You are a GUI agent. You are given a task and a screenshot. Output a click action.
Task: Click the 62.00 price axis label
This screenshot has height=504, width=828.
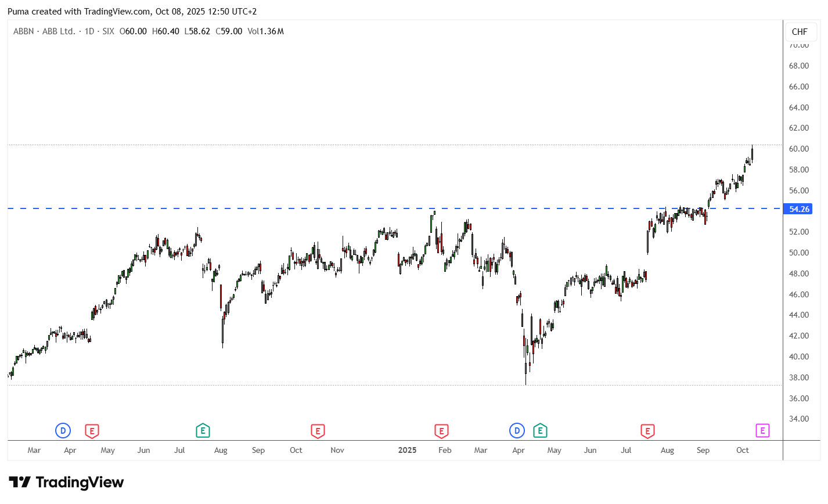point(799,128)
